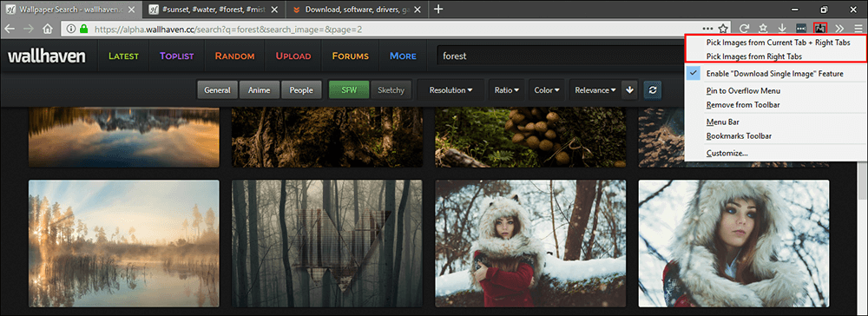Close the Download, software, drivers tab
Image resolution: width=868 pixels, height=316 pixels.
418,10
